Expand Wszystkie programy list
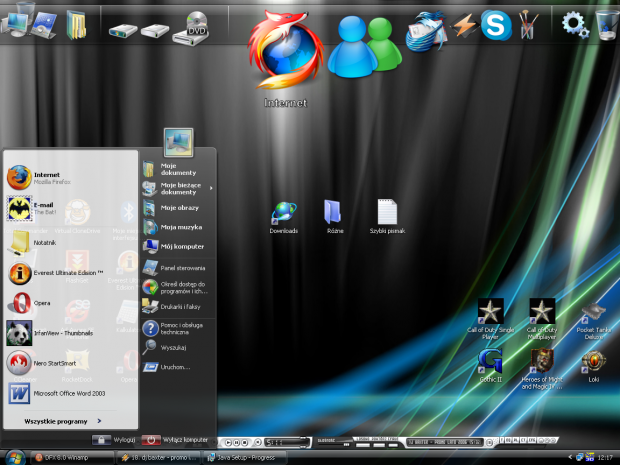This screenshot has width=620, height=465. pos(63,422)
